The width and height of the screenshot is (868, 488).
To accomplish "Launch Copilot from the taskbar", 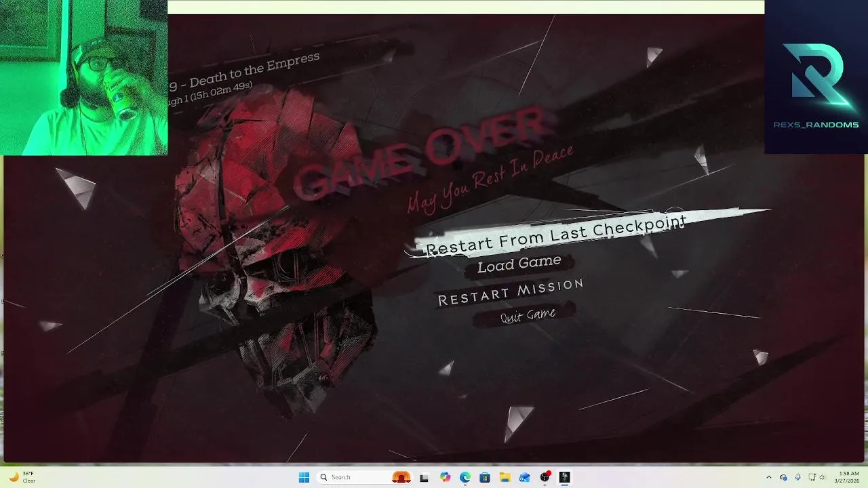I will point(445,477).
